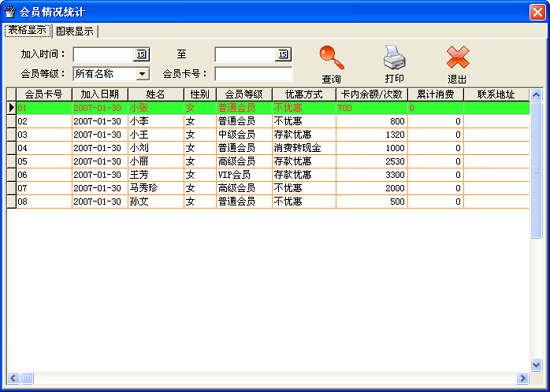550x392 pixels.
Task: Click the name cell 小刘
Action: point(156,148)
